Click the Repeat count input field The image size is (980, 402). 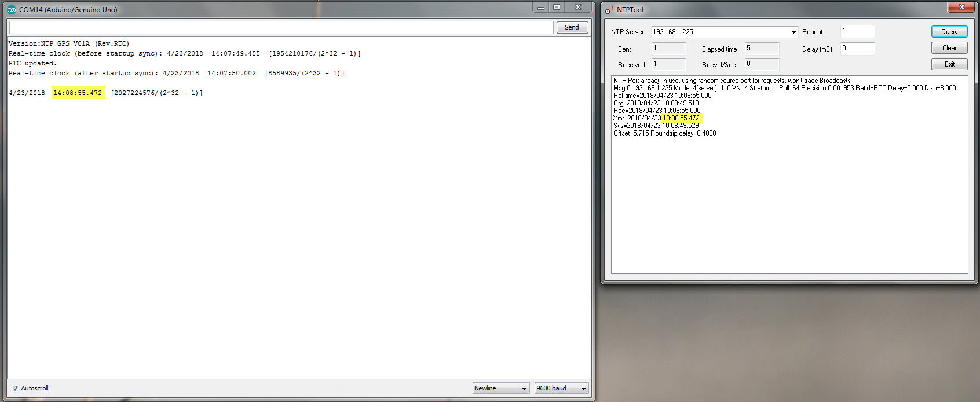click(857, 31)
